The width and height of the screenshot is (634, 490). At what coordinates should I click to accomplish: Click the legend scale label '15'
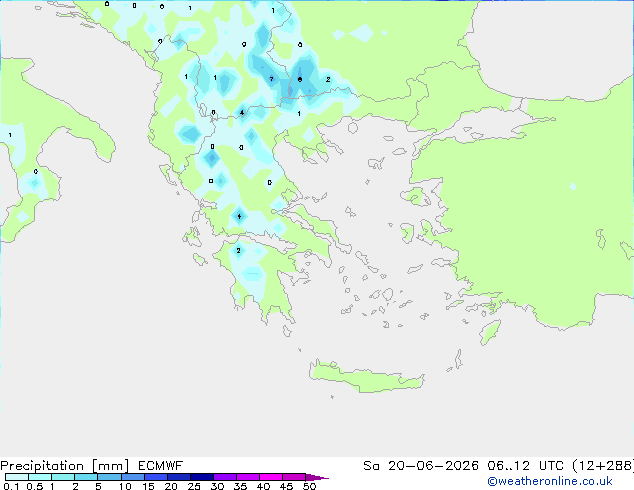[x=148, y=486]
